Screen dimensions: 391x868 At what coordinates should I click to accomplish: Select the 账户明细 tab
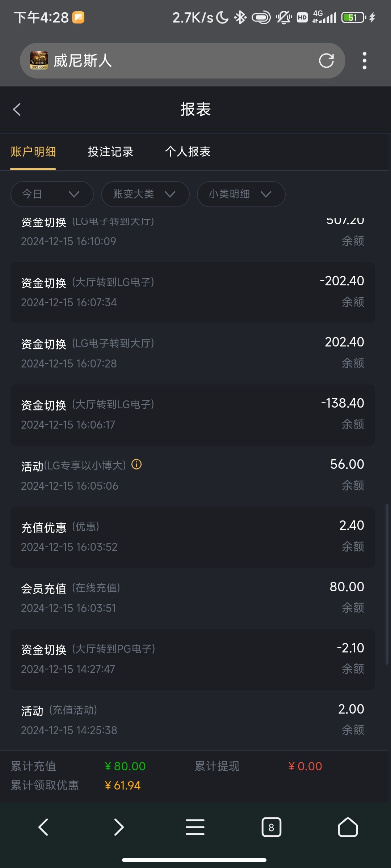coord(33,152)
